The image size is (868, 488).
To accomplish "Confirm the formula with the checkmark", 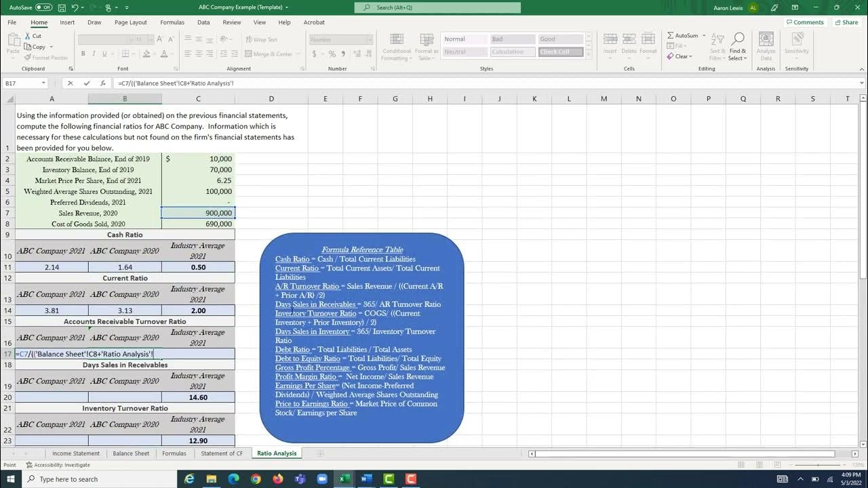I will [87, 83].
